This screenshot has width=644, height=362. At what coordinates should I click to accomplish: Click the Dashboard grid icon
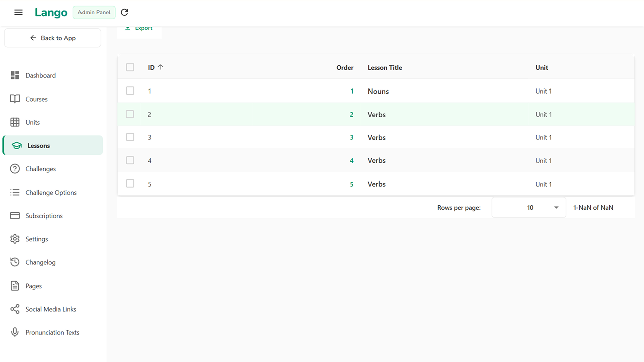pos(15,75)
